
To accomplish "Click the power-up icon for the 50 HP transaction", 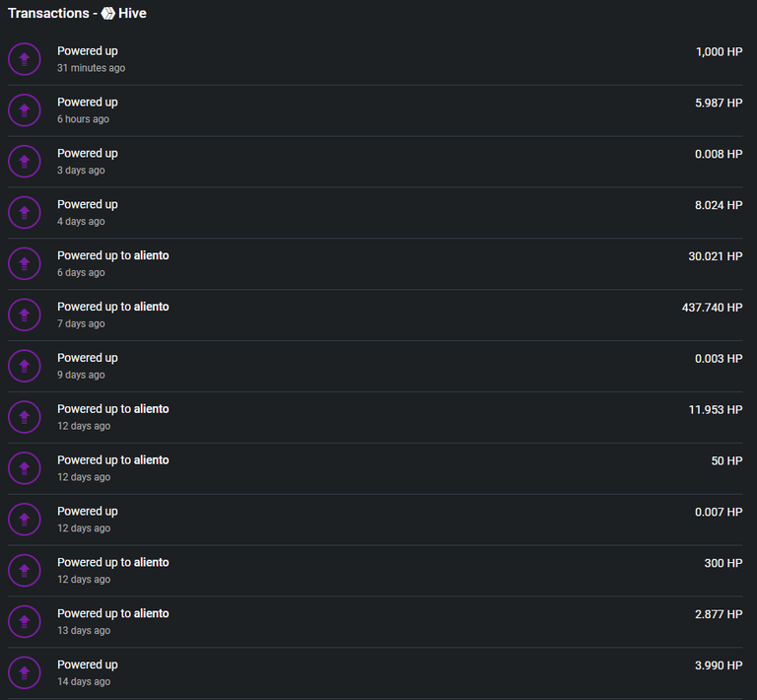I will click(x=24, y=468).
